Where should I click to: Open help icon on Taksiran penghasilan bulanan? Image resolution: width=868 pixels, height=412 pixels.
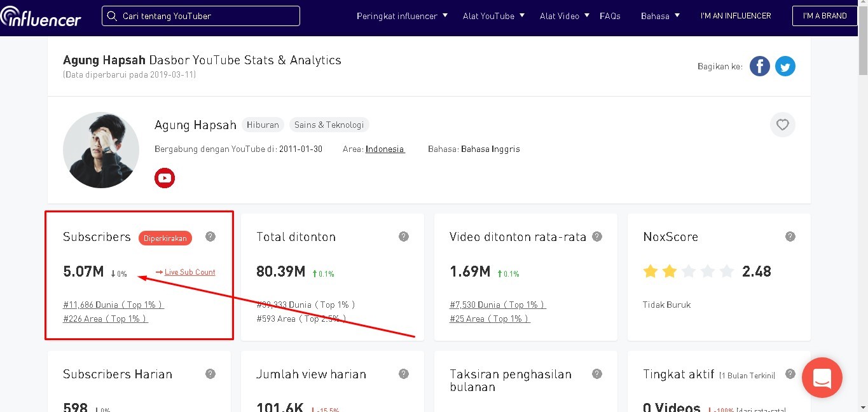[597, 374]
